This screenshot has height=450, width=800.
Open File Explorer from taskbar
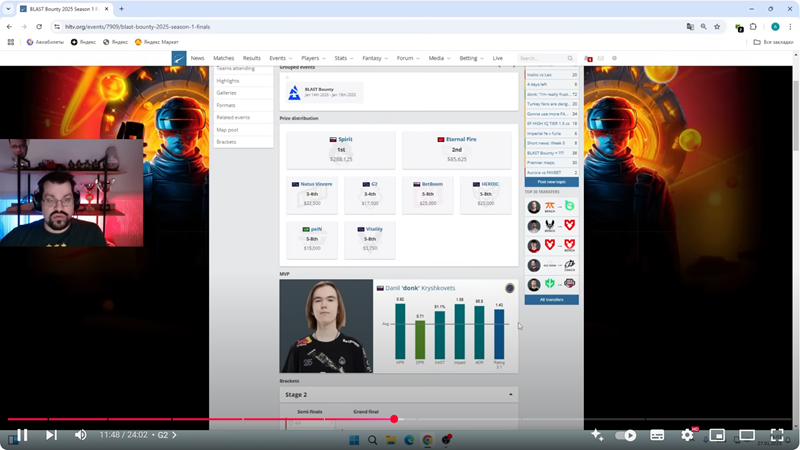click(x=391, y=440)
